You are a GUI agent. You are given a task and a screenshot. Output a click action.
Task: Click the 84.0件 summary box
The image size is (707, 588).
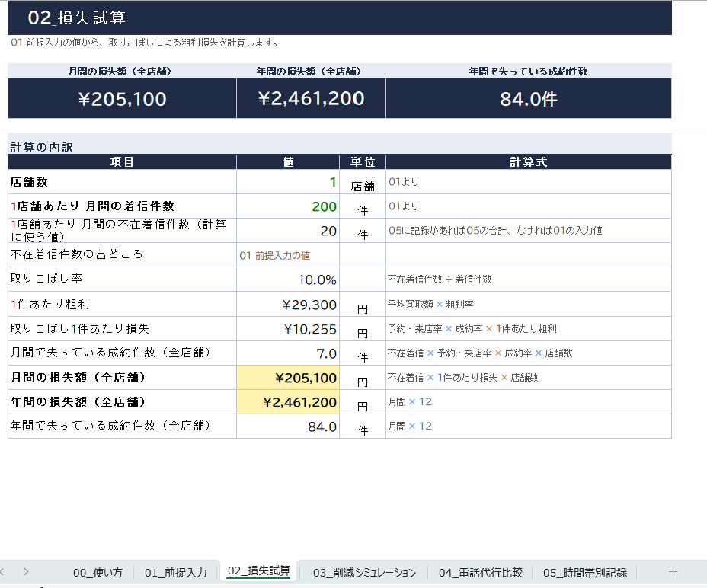[529, 98]
